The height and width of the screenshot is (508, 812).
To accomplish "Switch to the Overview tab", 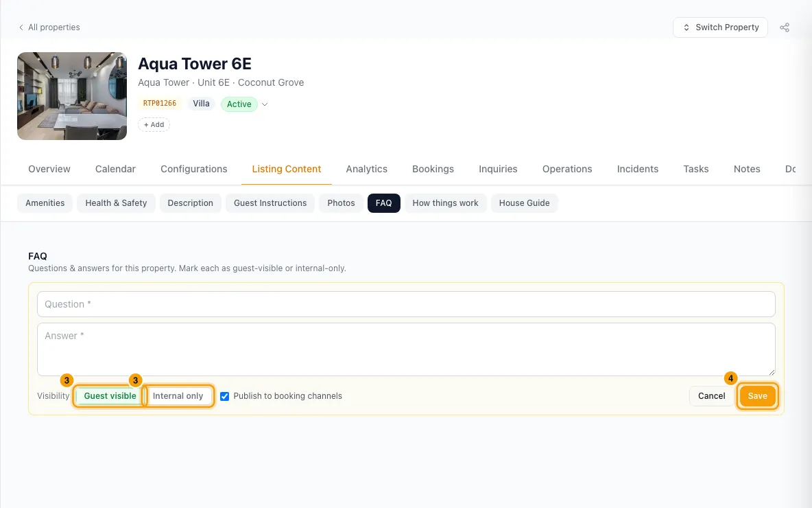I will tap(49, 169).
